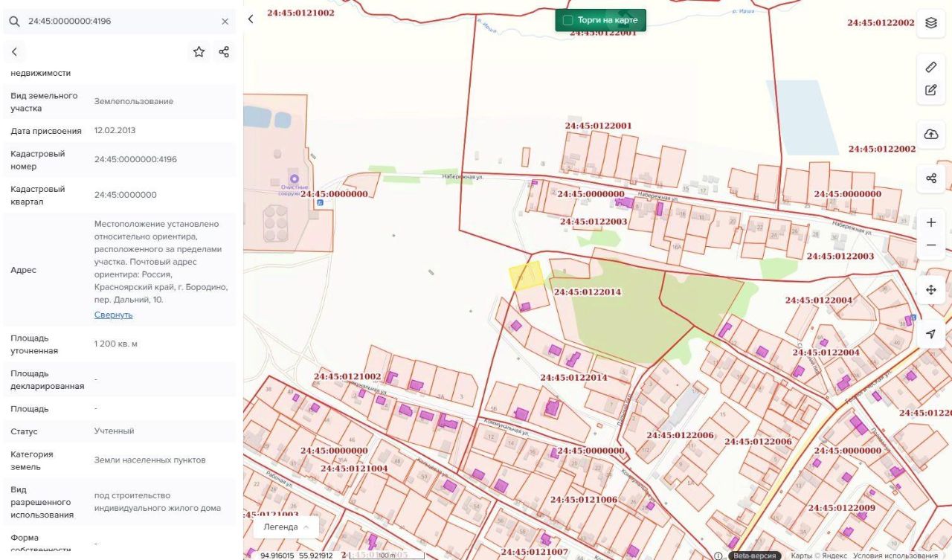Expand the "Легенда" panel

click(x=286, y=527)
